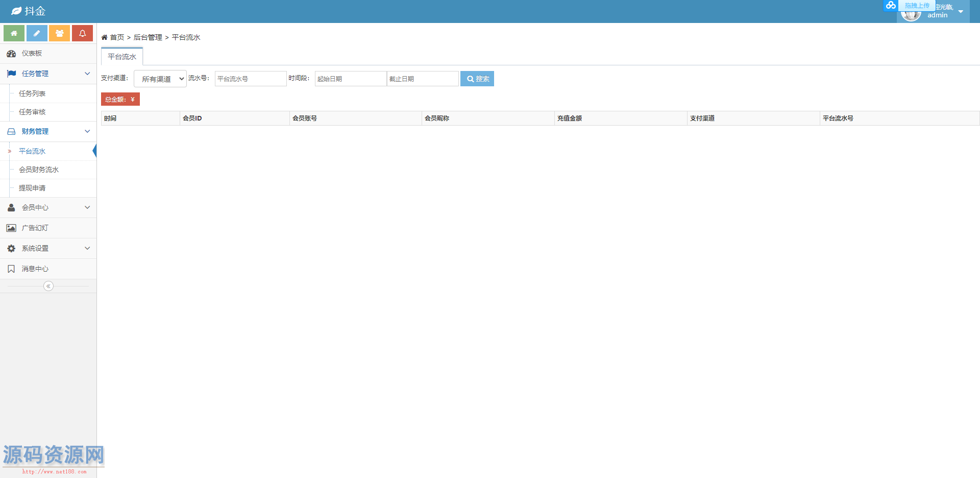Collapse 任务管理 menu chevron
This screenshot has width=980, height=478.
click(x=87, y=74)
